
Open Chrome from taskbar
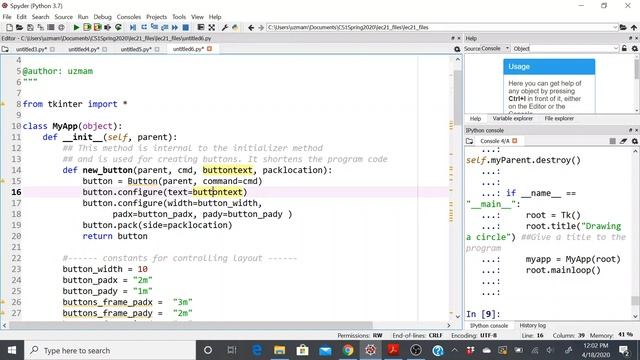pyautogui.click(x=348, y=350)
